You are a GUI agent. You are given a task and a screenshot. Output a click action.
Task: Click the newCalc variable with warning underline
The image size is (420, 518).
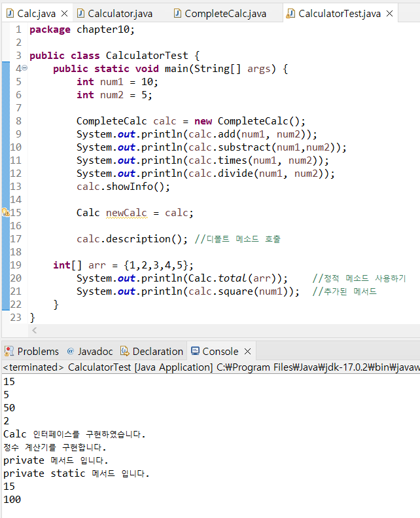pyautogui.click(x=127, y=212)
